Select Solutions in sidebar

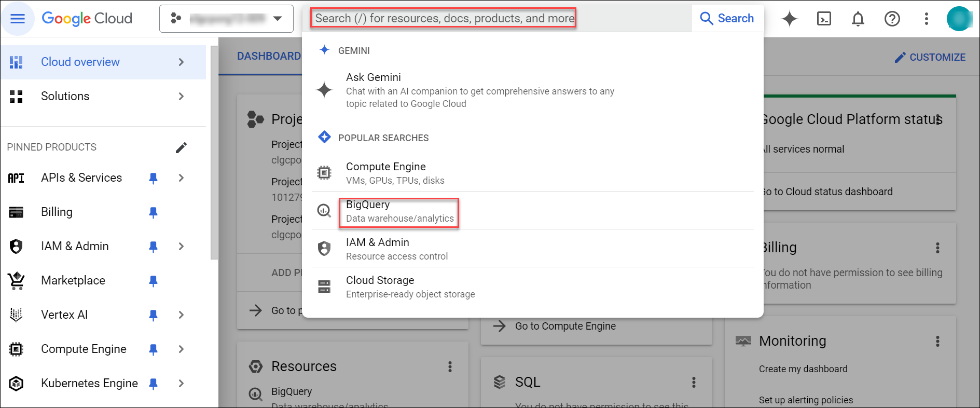pos(103,97)
